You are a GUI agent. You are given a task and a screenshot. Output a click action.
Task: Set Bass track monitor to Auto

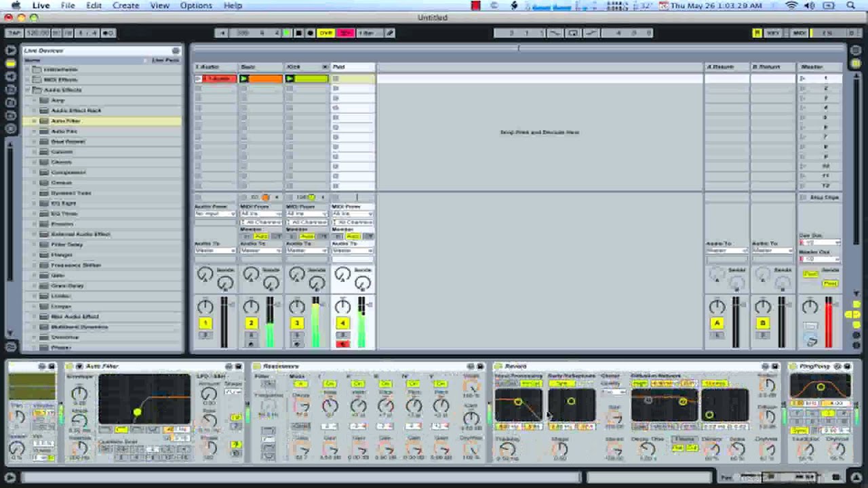[x=261, y=236]
